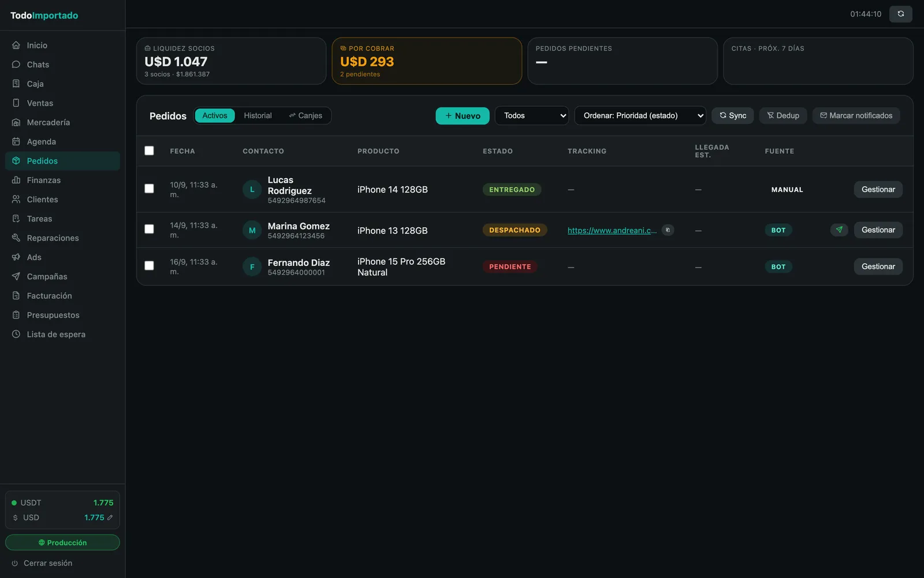Click the Sync button

[x=732, y=116]
